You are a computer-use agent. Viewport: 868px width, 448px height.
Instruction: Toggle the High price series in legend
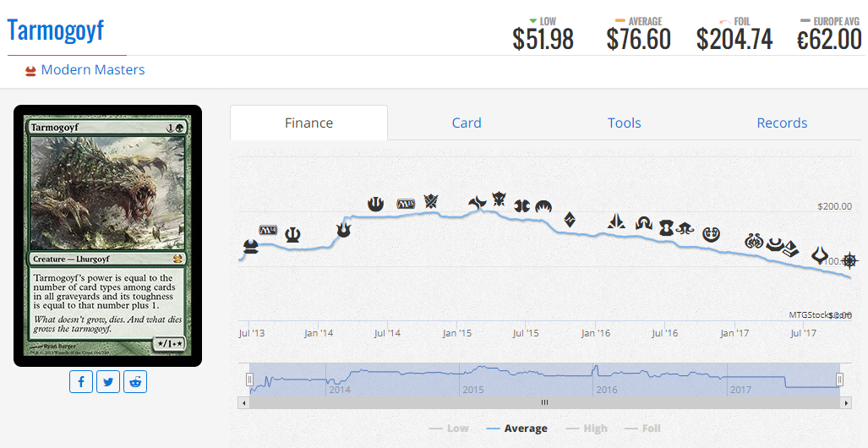[x=587, y=428]
